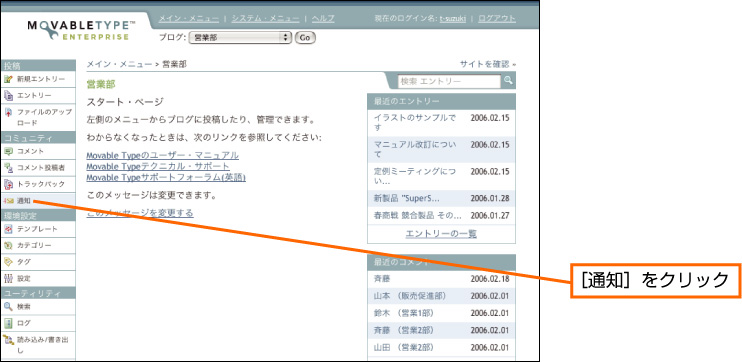742x362 pixels.
Task: Open Movable Typeテクニカル・サポート link
Action: [158, 166]
